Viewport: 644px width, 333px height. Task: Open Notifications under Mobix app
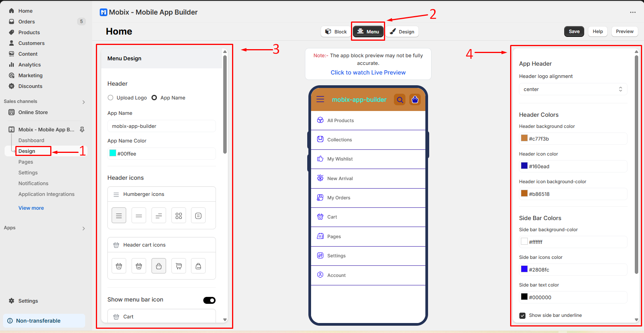tap(33, 183)
